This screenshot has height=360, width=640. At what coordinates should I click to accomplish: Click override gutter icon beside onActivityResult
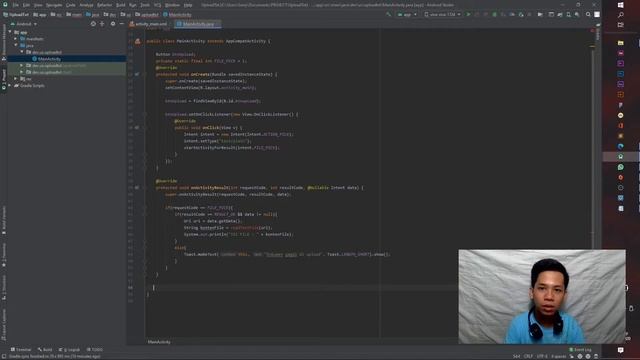click(137, 188)
